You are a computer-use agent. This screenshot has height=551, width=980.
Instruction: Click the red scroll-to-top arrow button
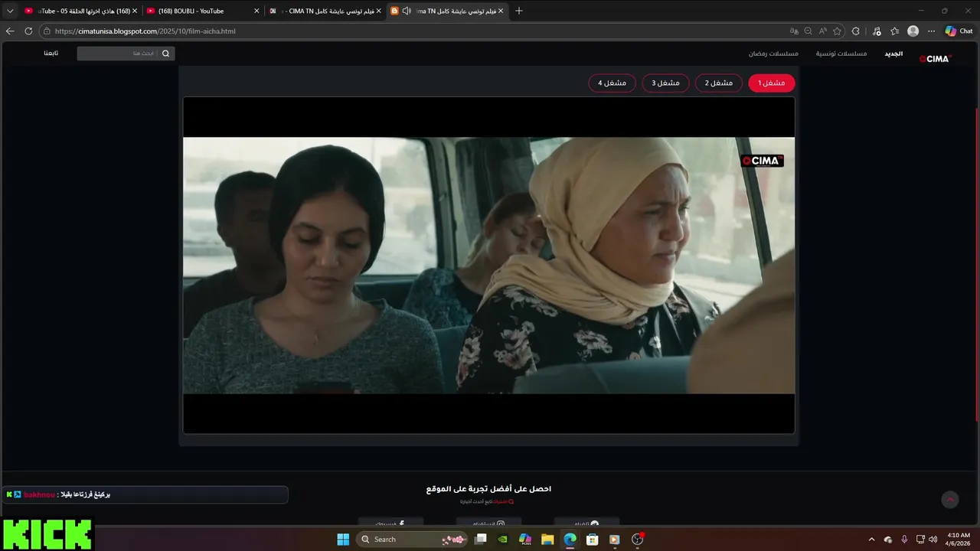[950, 500]
